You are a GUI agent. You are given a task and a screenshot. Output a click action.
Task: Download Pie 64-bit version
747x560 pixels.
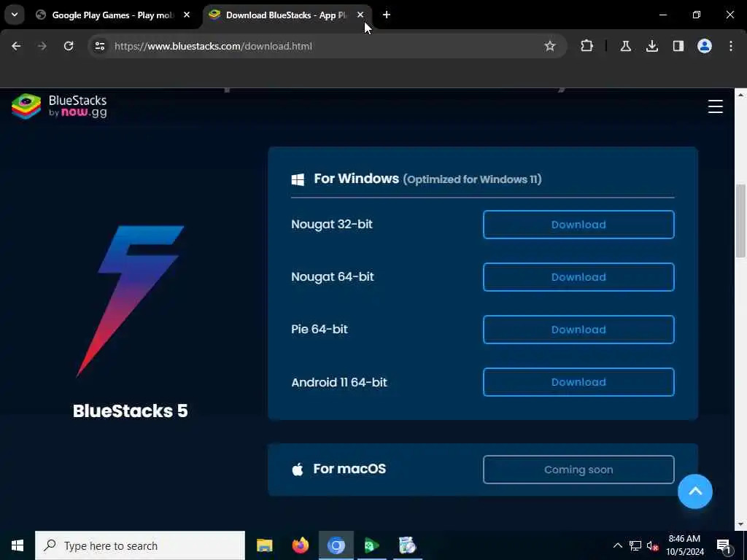(x=578, y=329)
